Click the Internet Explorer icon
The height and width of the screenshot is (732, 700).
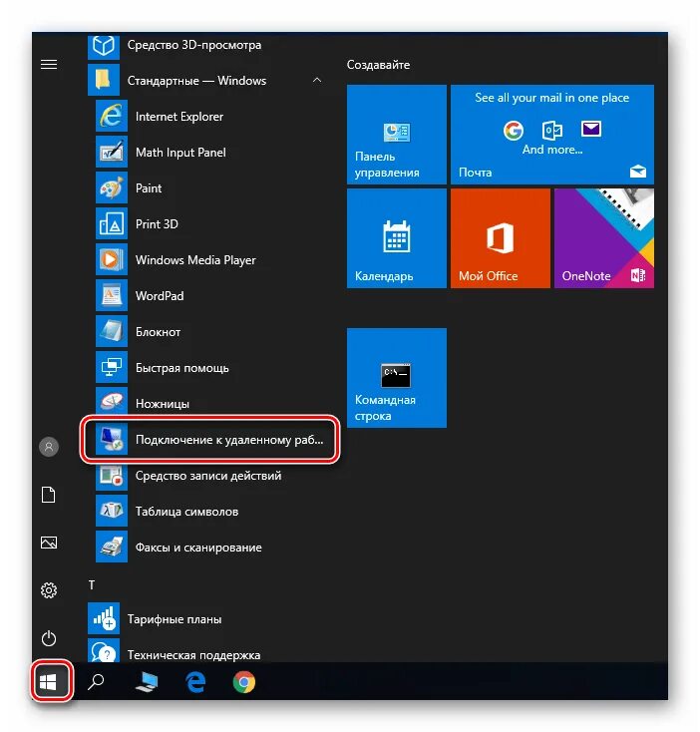coord(112,117)
